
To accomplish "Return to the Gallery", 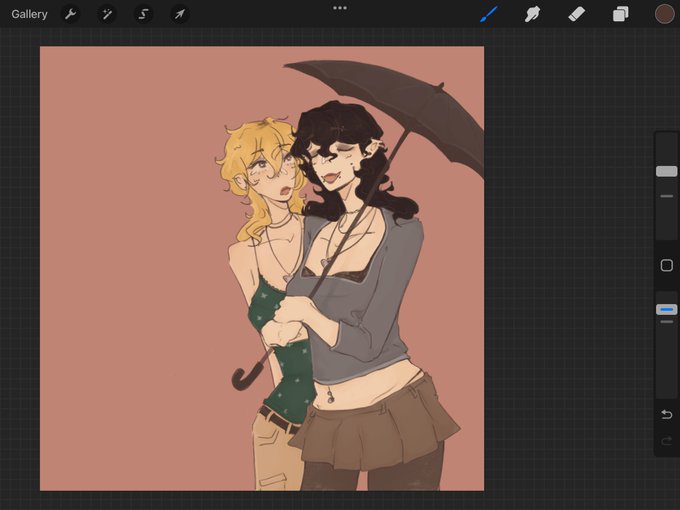I will coord(29,14).
